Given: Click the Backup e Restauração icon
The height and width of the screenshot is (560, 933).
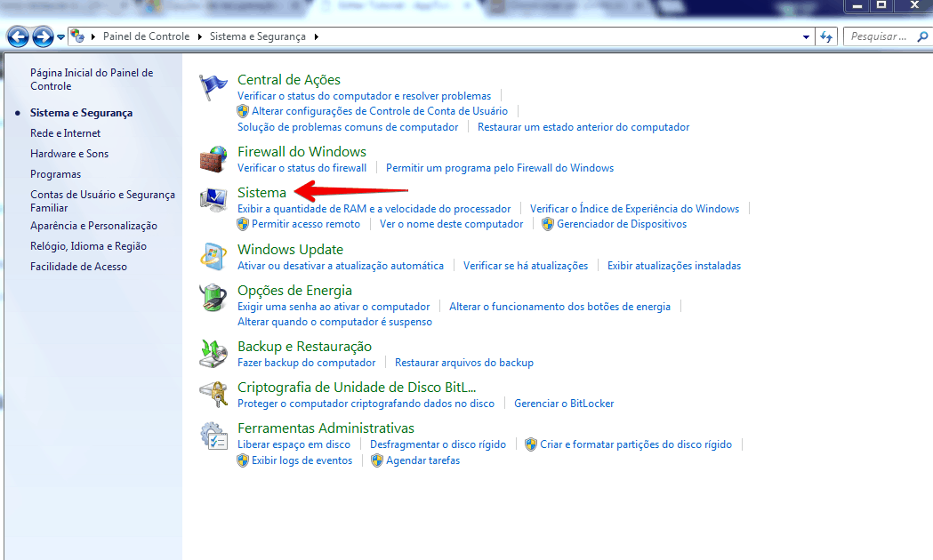Looking at the screenshot, I should pos(213,354).
